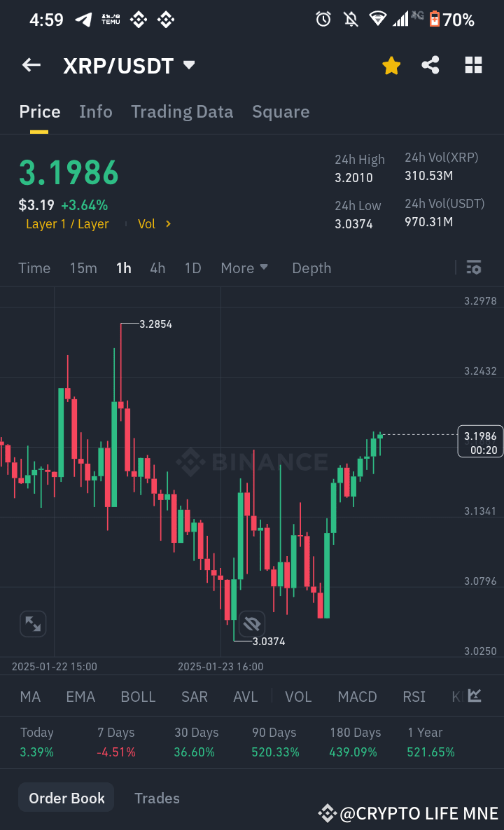Image resolution: width=504 pixels, height=830 pixels.
Task: Switch to the Trades tab
Action: [157, 798]
